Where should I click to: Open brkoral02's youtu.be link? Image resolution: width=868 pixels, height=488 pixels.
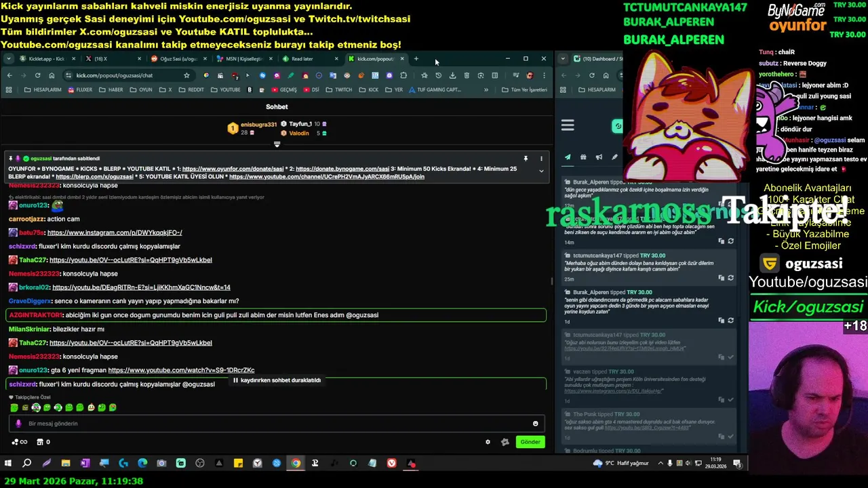(141, 287)
